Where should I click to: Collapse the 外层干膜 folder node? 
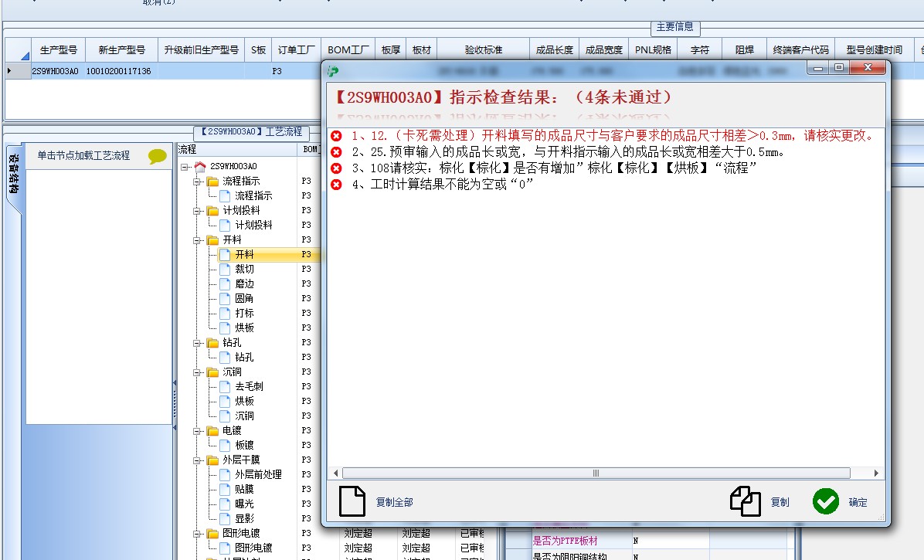197,460
